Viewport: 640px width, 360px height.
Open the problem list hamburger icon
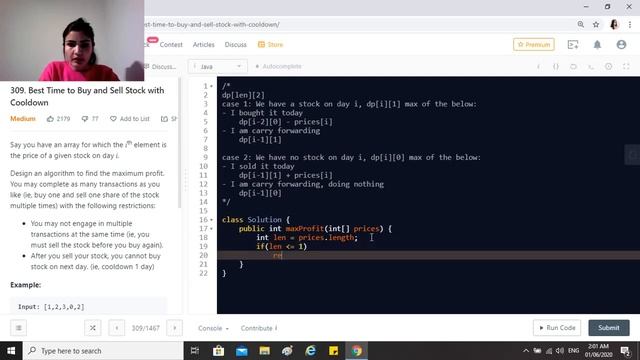[x=18, y=328]
